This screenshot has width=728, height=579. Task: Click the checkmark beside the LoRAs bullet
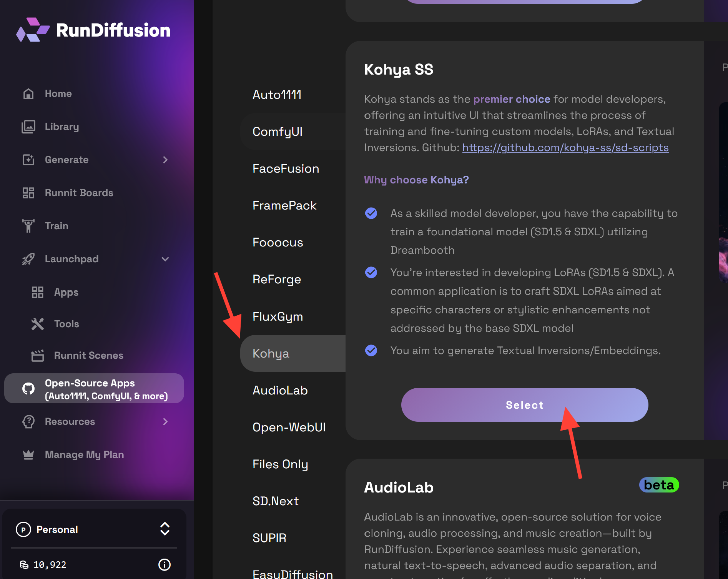tap(371, 273)
